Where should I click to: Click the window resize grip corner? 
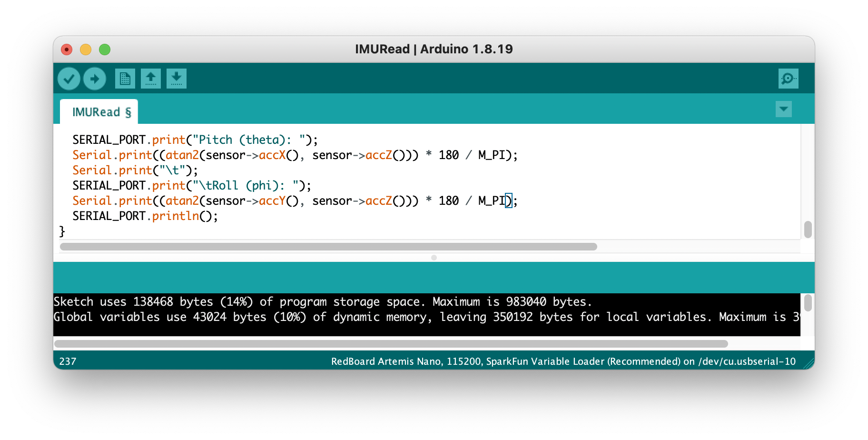809,364
